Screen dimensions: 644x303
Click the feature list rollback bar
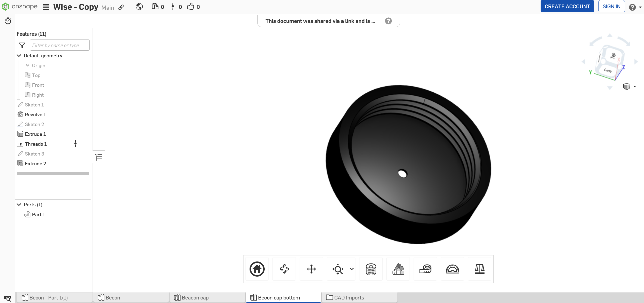[x=53, y=173]
